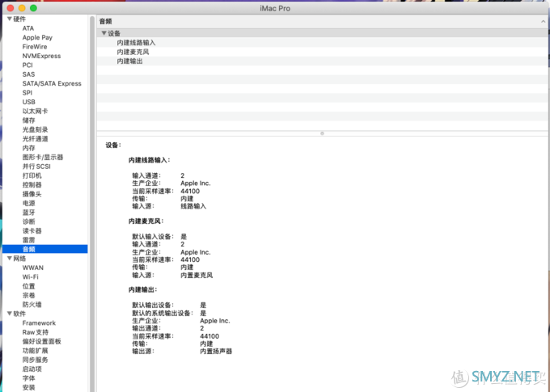Select 字体 fonts under software
Screen dimensions: 550x392
29,378
